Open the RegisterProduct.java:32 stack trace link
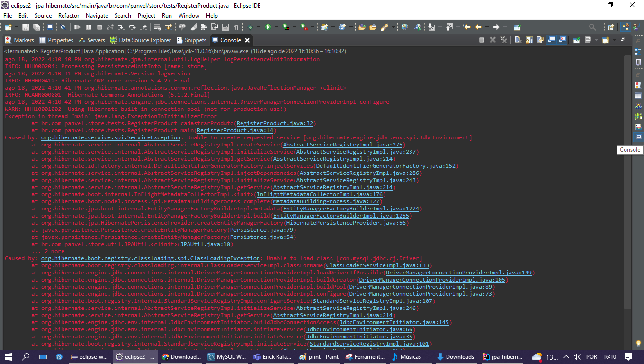This screenshot has width=644, height=364. (x=275, y=123)
